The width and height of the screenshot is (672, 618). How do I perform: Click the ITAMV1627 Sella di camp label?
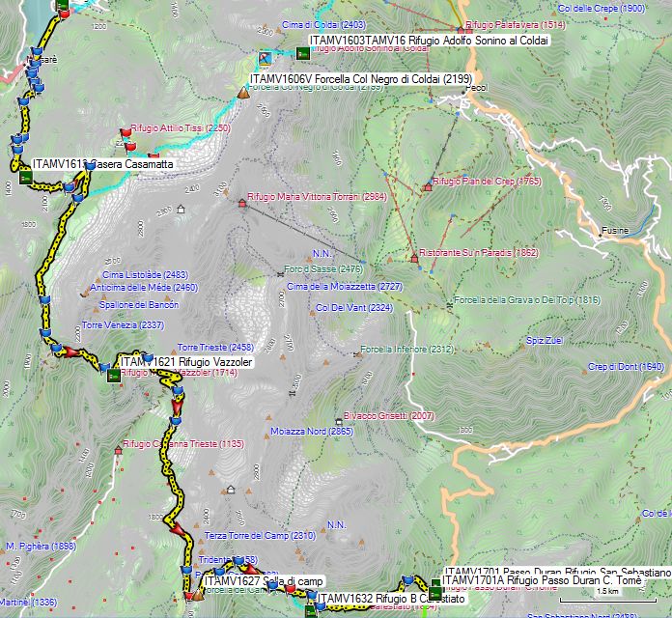tap(263, 580)
